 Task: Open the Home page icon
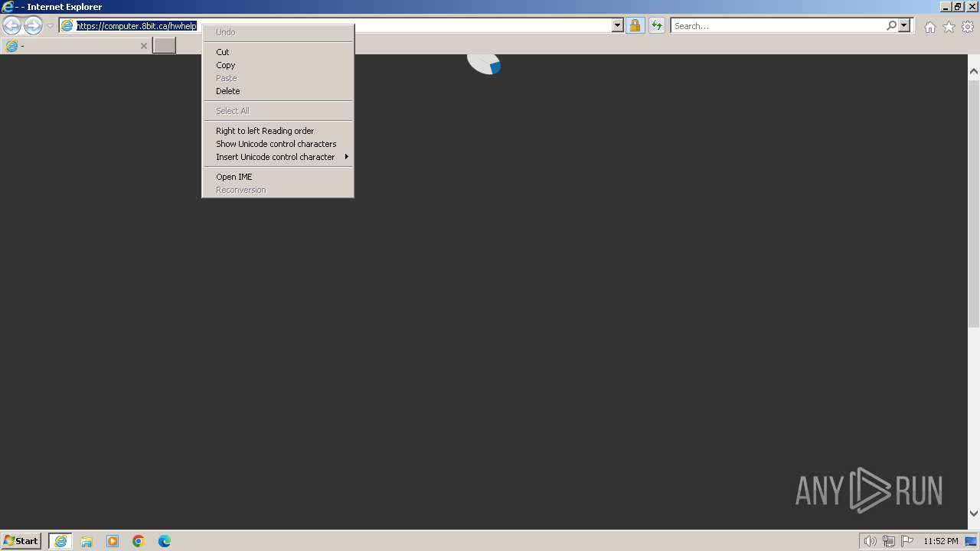[x=929, y=27]
